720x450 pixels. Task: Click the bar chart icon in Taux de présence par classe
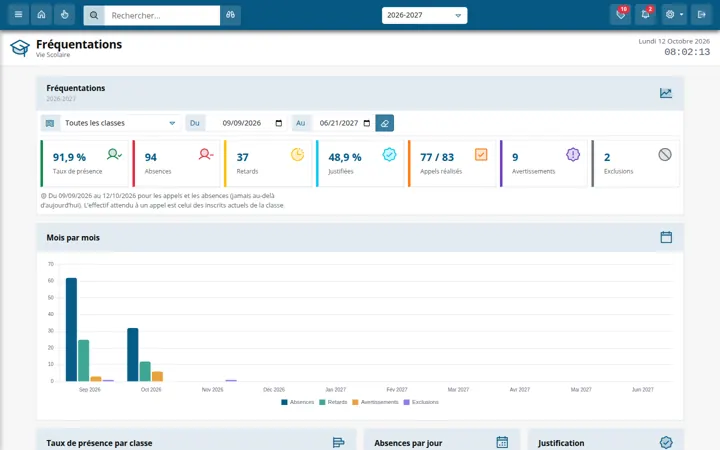click(338, 443)
